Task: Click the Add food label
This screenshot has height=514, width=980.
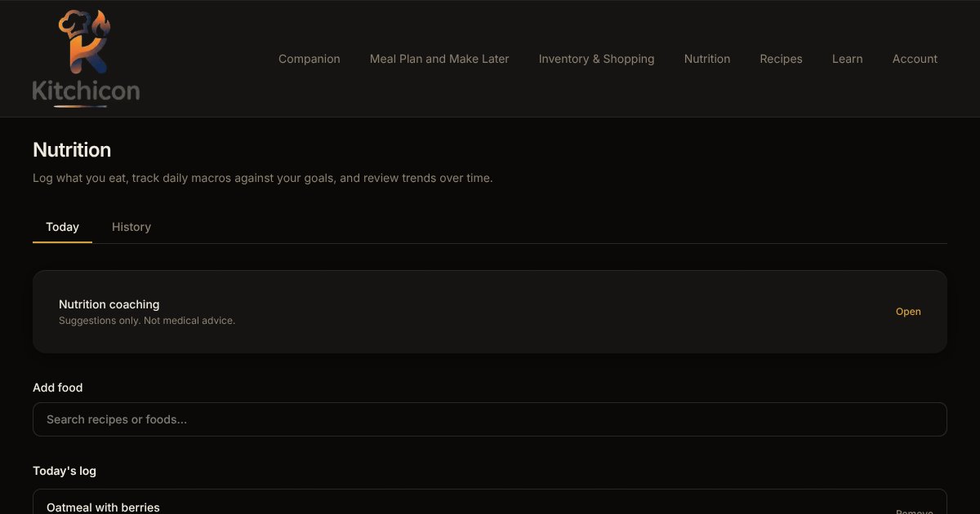Action: (x=58, y=388)
